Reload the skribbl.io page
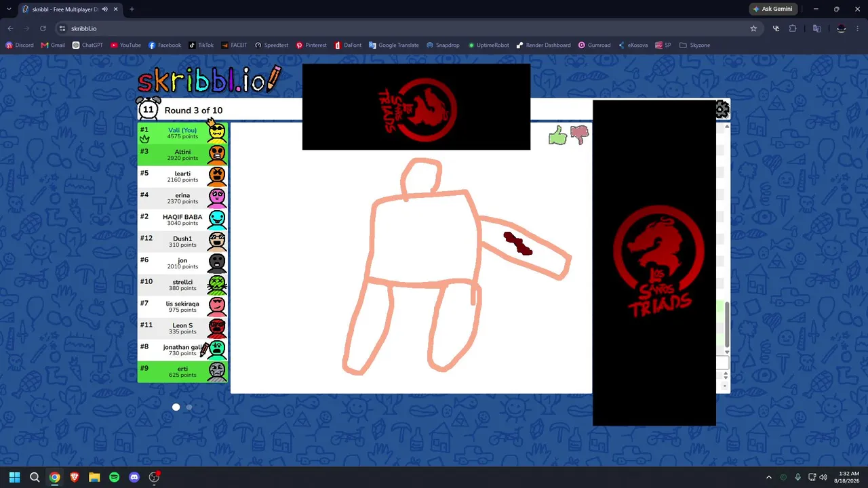The height and width of the screenshot is (488, 868). pos(43,28)
